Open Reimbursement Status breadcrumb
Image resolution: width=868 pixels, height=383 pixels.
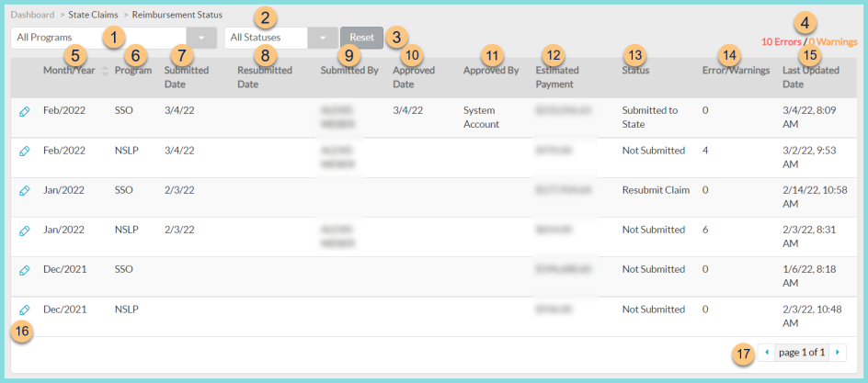pos(177,15)
